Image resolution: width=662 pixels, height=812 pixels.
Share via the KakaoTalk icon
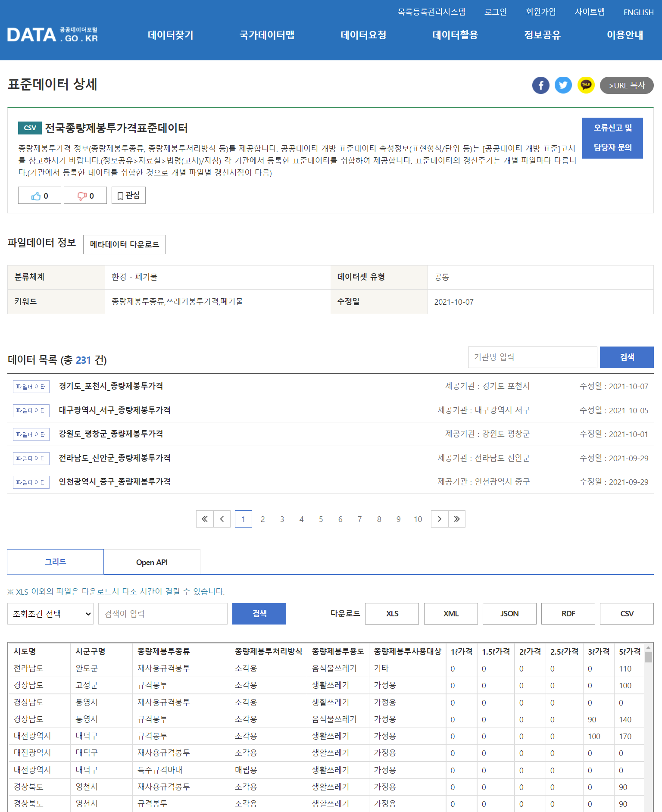[586, 85]
